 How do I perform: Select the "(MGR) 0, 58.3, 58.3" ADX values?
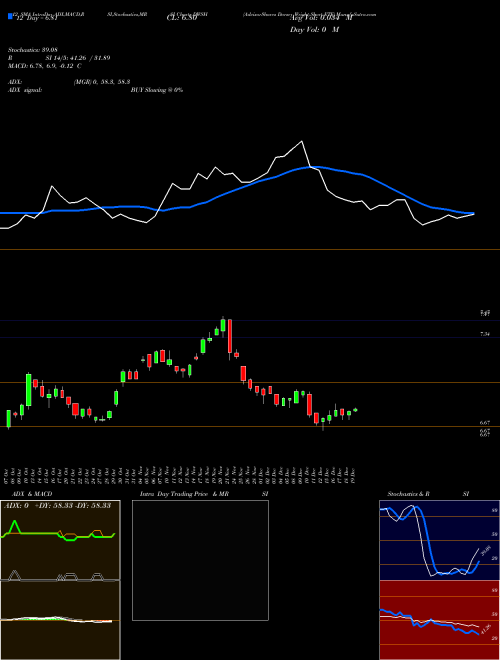[101, 82]
